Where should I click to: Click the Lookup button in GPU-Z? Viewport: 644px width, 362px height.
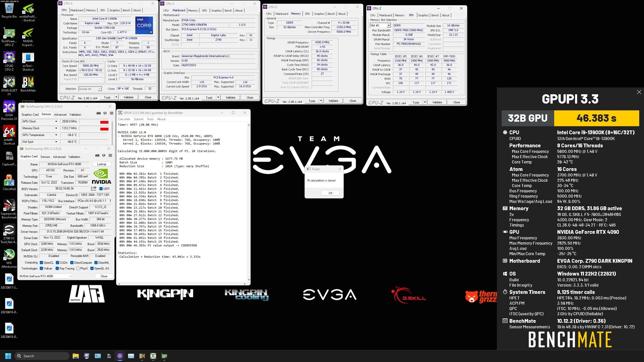102,164
